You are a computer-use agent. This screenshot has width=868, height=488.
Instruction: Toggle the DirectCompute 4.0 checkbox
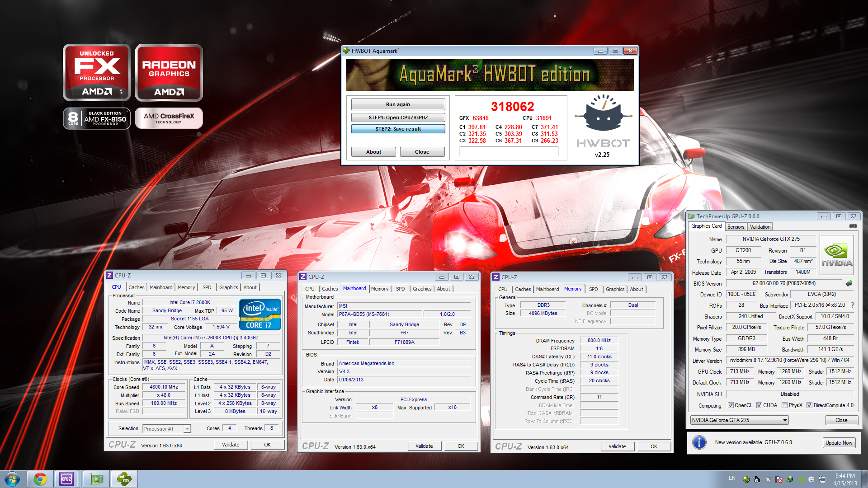(x=809, y=405)
